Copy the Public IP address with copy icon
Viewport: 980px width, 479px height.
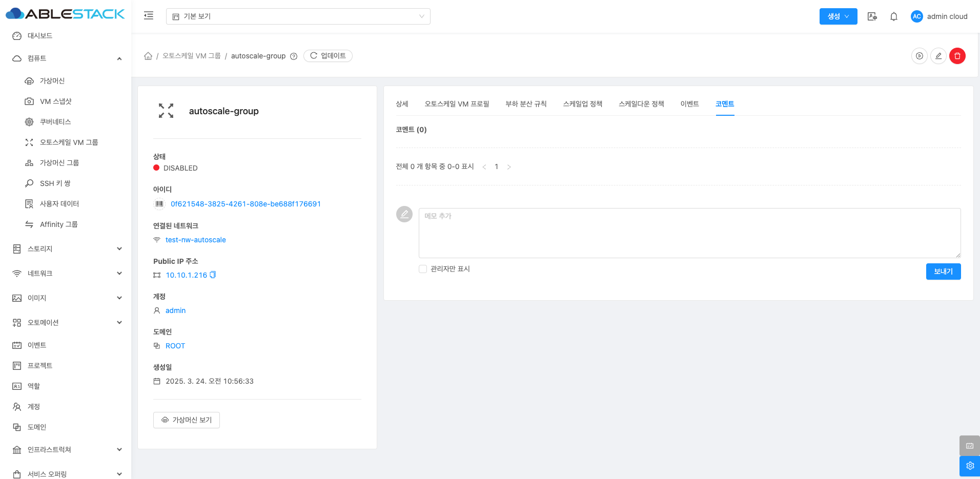coord(213,275)
